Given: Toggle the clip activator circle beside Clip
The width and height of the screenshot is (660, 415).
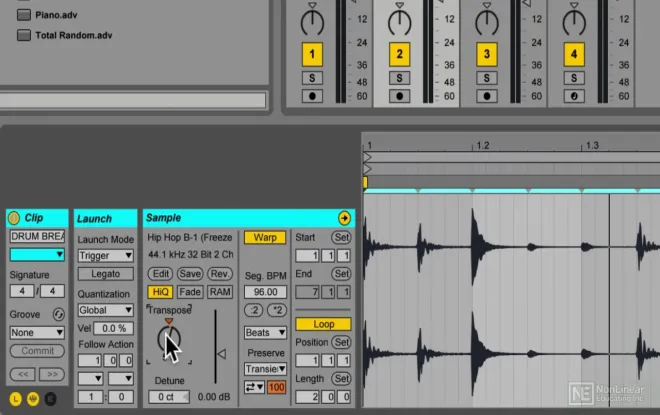Looking at the screenshot, I should point(14,218).
